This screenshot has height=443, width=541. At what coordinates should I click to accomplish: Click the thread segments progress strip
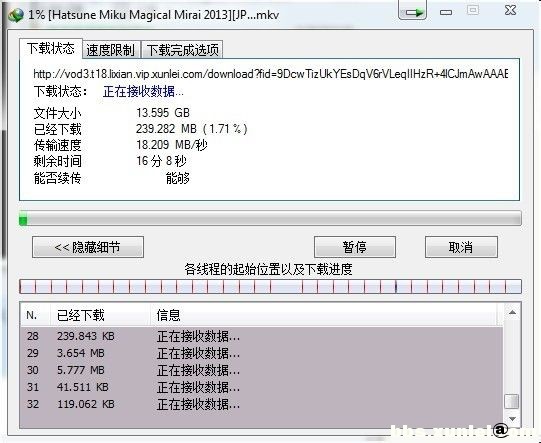270,287
